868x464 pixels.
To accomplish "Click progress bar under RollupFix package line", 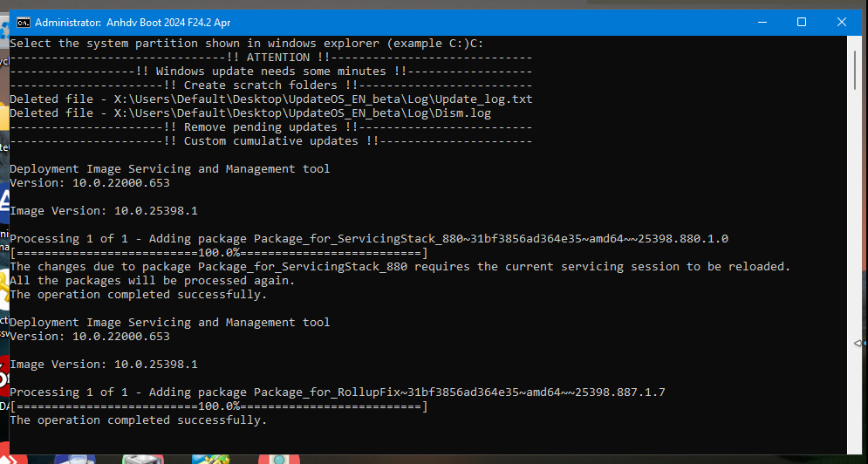I will (x=219, y=406).
